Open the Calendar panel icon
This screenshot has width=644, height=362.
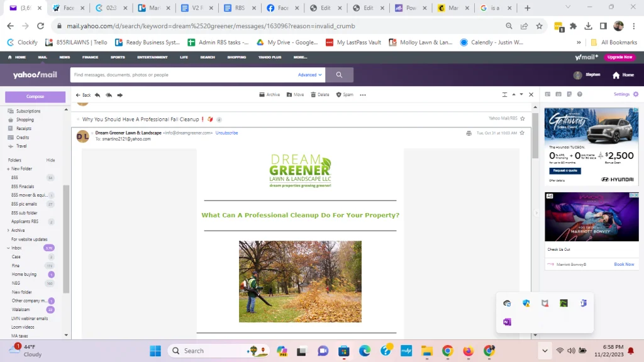(x=558, y=94)
